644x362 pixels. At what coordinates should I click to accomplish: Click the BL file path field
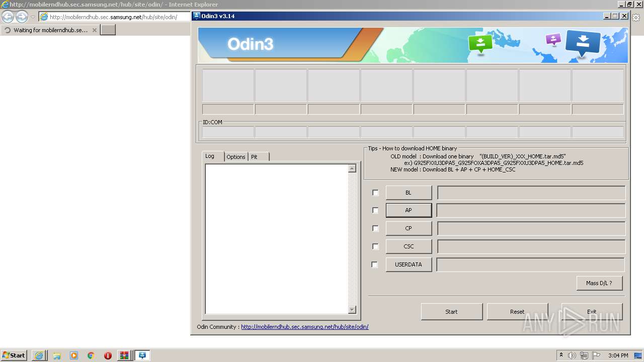click(x=531, y=193)
